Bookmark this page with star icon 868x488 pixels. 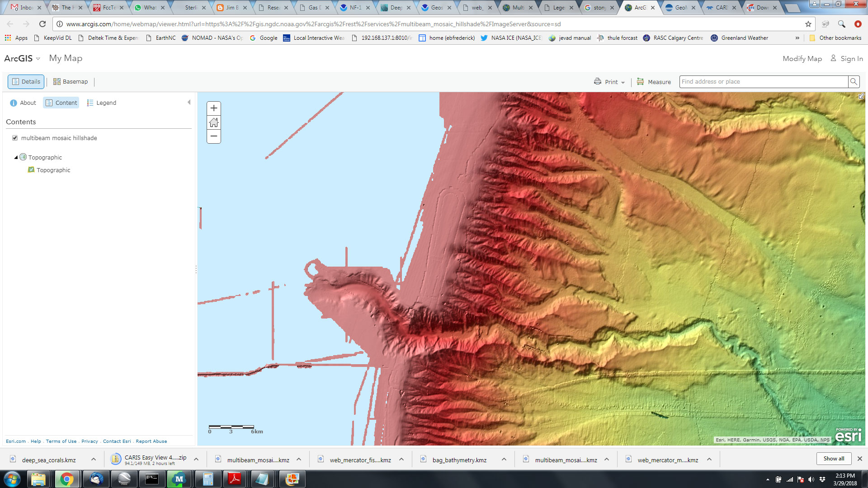(x=808, y=24)
